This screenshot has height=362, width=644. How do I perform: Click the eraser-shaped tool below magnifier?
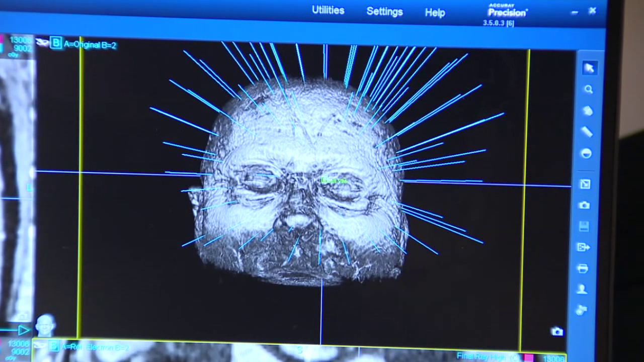point(588,111)
